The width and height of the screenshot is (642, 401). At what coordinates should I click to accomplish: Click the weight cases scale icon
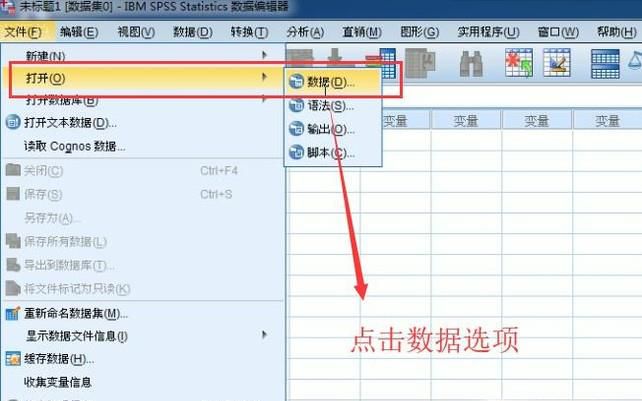[x=635, y=61]
